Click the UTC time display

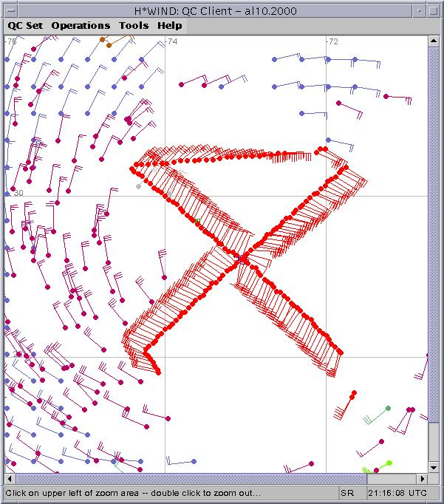pos(396,493)
